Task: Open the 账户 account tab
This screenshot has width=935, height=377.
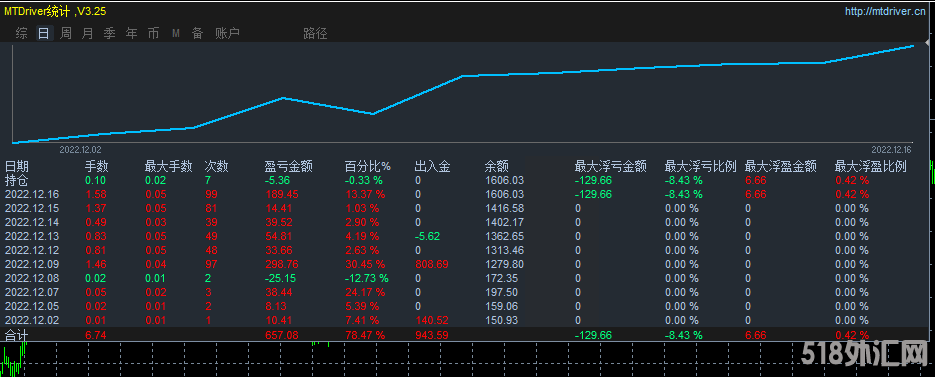Action: 227,33
